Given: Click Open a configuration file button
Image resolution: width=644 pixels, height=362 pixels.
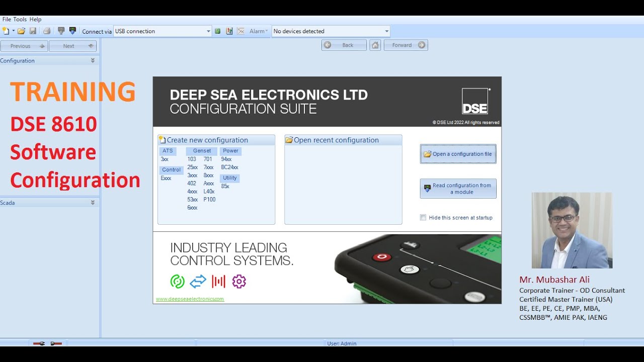Looking at the screenshot, I should (458, 154).
